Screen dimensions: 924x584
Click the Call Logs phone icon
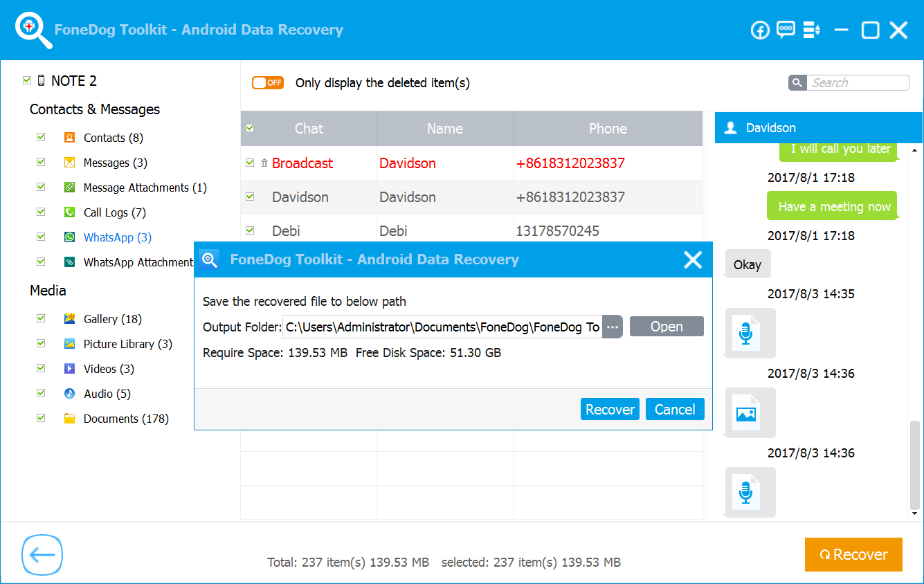pos(69,212)
